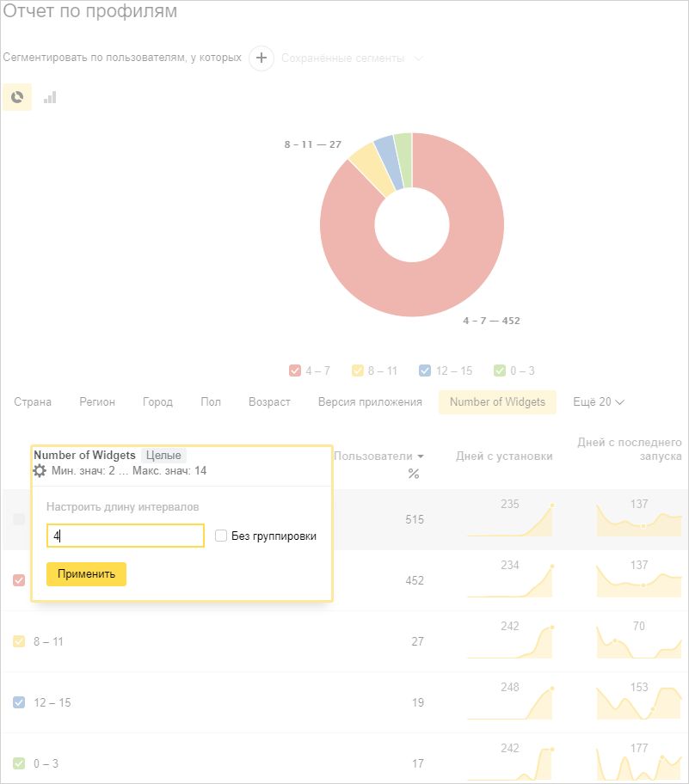Select the Пол tab
Image resolution: width=689 pixels, height=784 pixels.
(211, 402)
